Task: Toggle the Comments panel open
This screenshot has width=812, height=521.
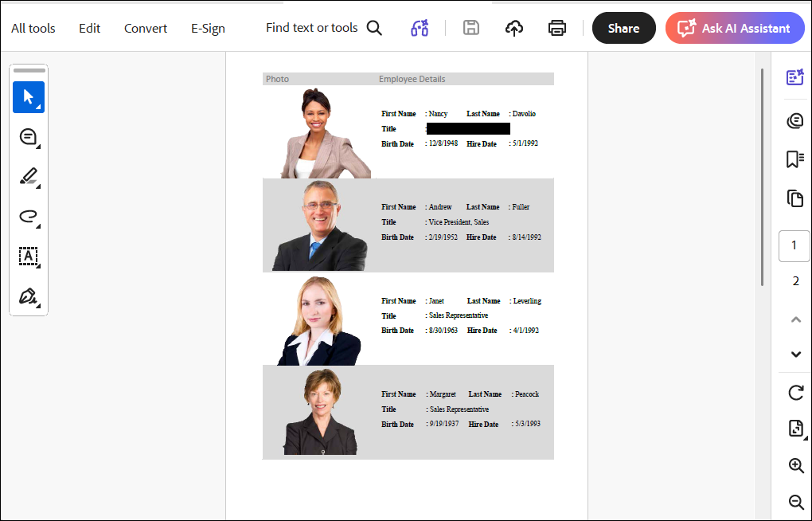Action: 795,120
